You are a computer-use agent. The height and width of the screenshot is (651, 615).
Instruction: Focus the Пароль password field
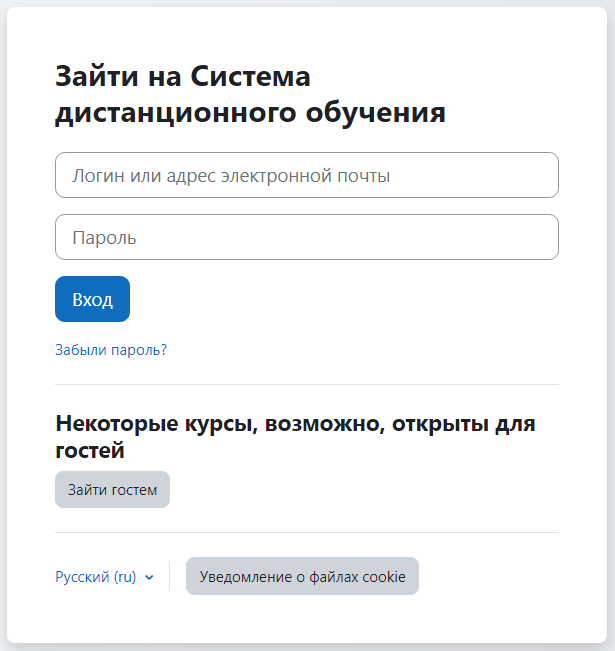(306, 237)
